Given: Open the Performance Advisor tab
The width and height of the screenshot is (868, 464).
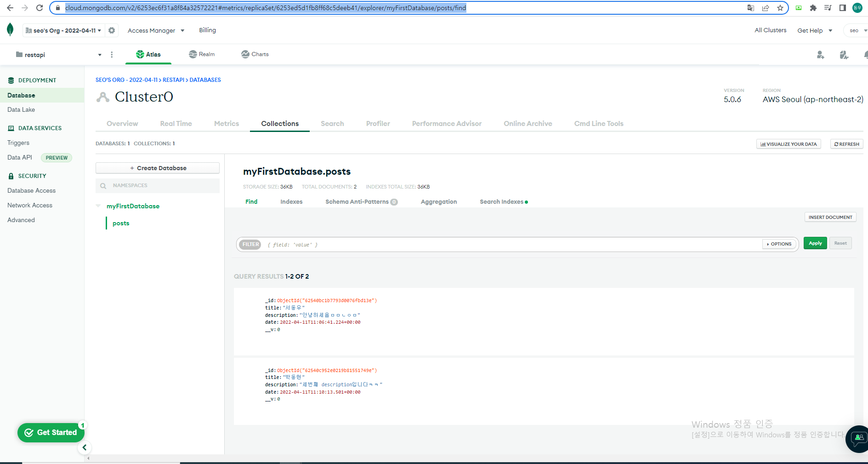Looking at the screenshot, I should 446,123.
